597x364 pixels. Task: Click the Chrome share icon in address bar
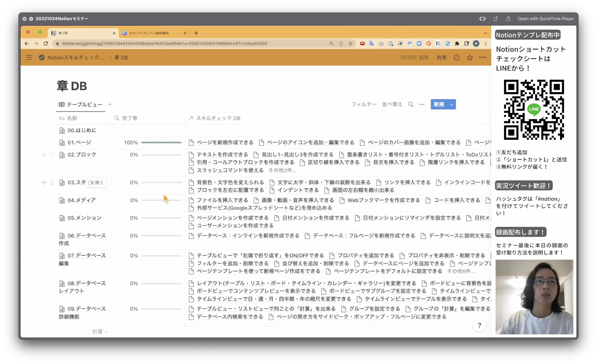[341, 44]
